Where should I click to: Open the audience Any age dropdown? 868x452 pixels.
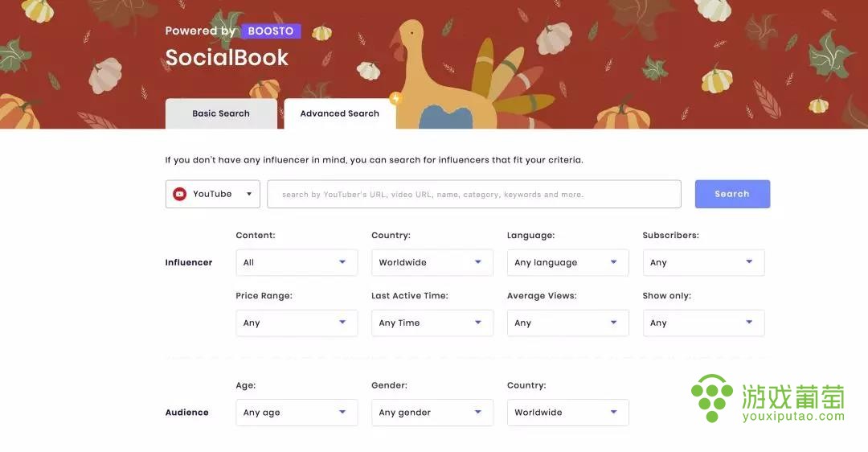coord(297,413)
